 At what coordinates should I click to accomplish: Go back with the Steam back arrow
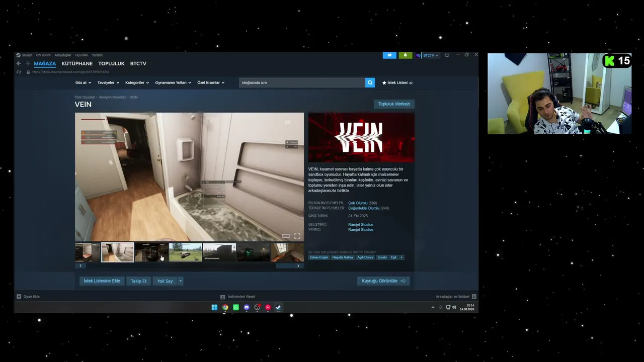point(19,63)
